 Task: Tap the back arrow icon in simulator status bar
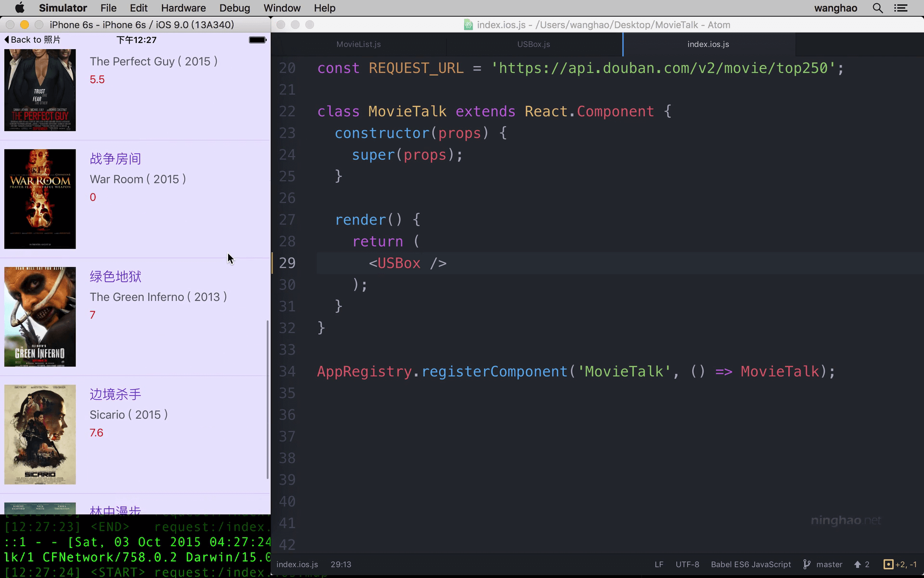pyautogui.click(x=7, y=40)
